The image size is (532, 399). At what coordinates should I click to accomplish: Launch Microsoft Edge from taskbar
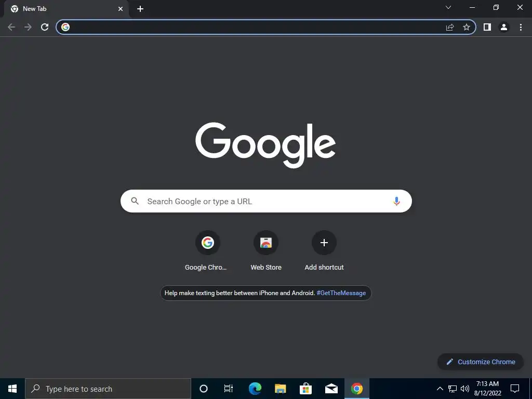255,389
